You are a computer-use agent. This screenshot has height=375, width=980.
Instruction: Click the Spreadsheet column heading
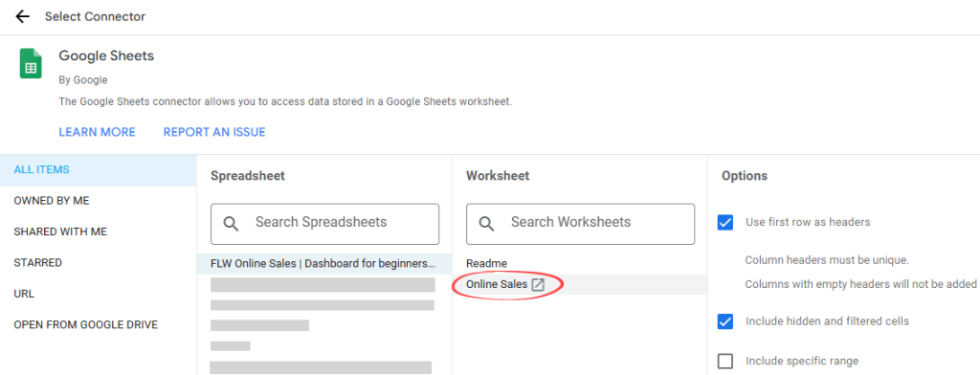248,176
